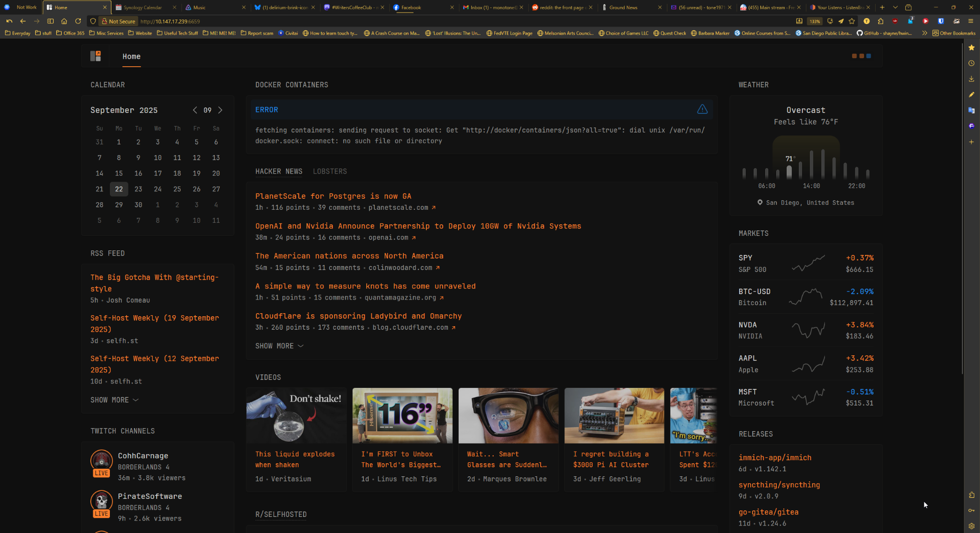
Task: Switch to the Synology Calendar browser tab
Action: pyautogui.click(x=143, y=8)
